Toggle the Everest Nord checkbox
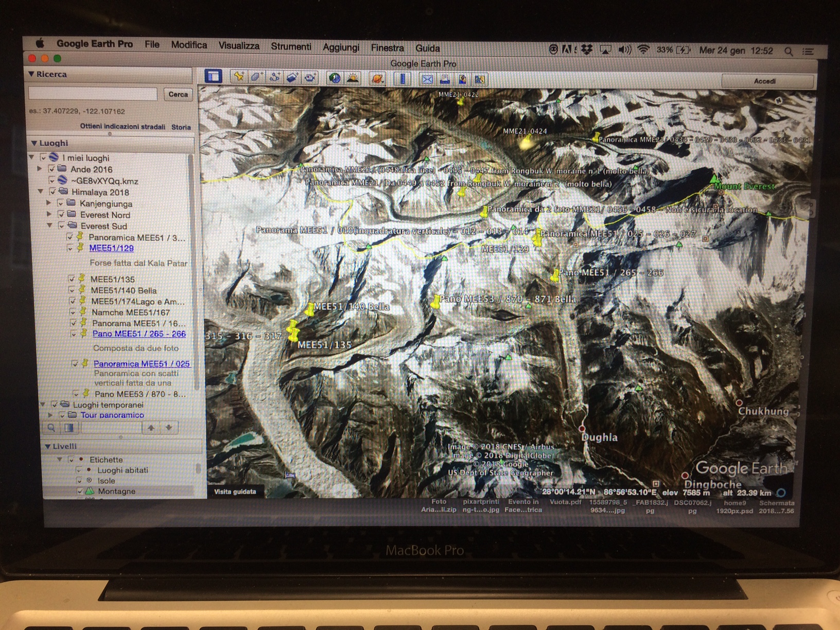This screenshot has width=840, height=630. point(61,214)
